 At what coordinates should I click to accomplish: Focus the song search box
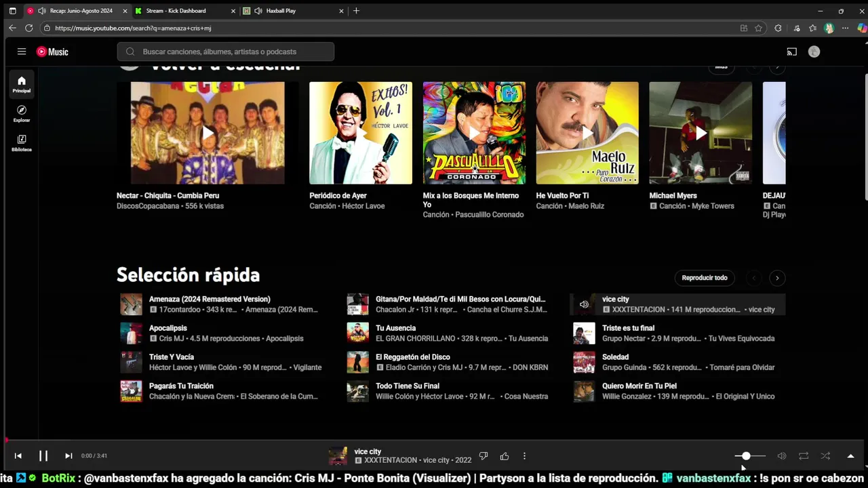coord(226,52)
